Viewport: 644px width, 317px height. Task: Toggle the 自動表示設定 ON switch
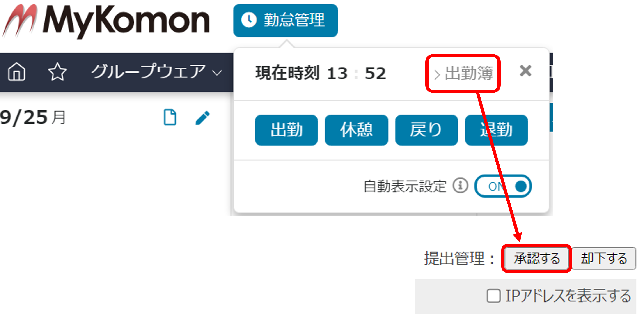(503, 186)
